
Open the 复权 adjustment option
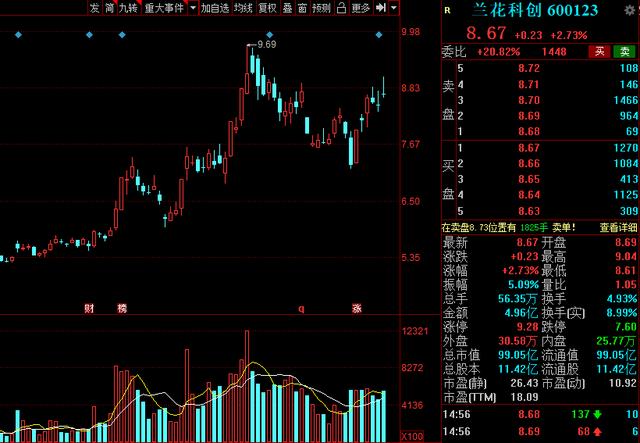(268, 8)
